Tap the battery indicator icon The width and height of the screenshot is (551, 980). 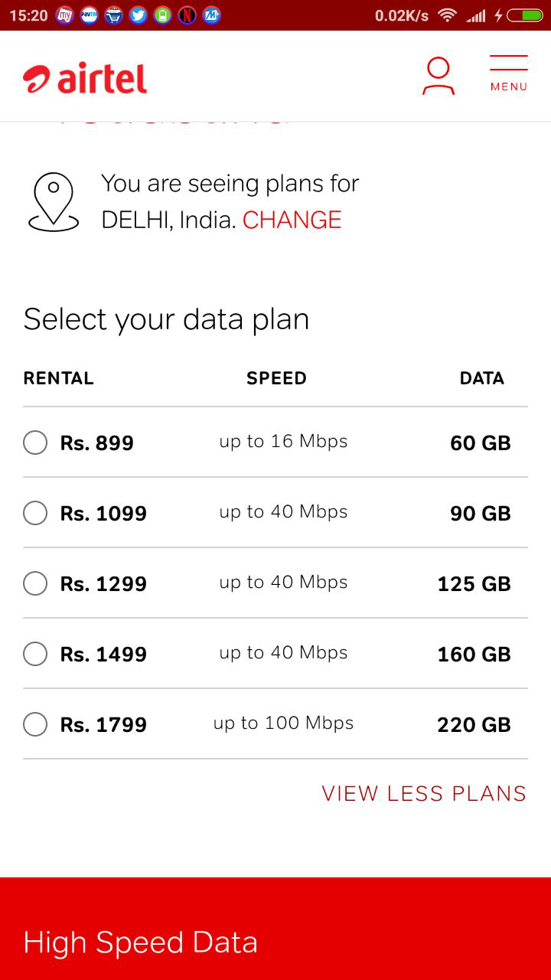point(524,15)
